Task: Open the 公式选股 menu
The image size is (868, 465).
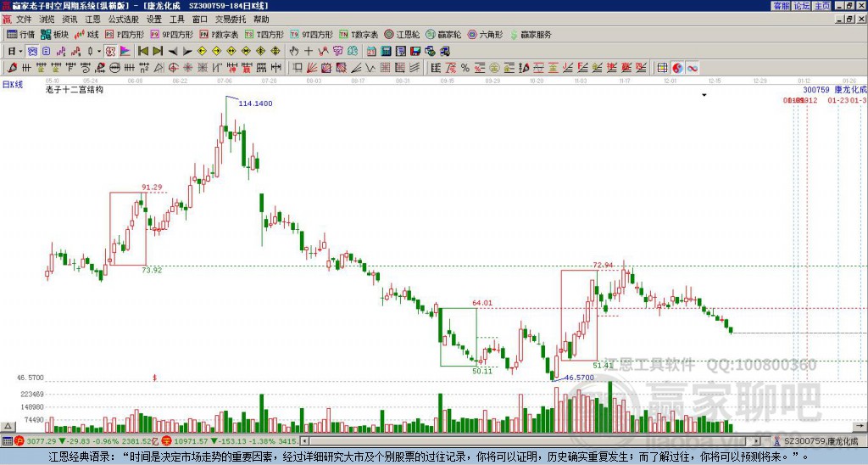Action: [x=123, y=20]
